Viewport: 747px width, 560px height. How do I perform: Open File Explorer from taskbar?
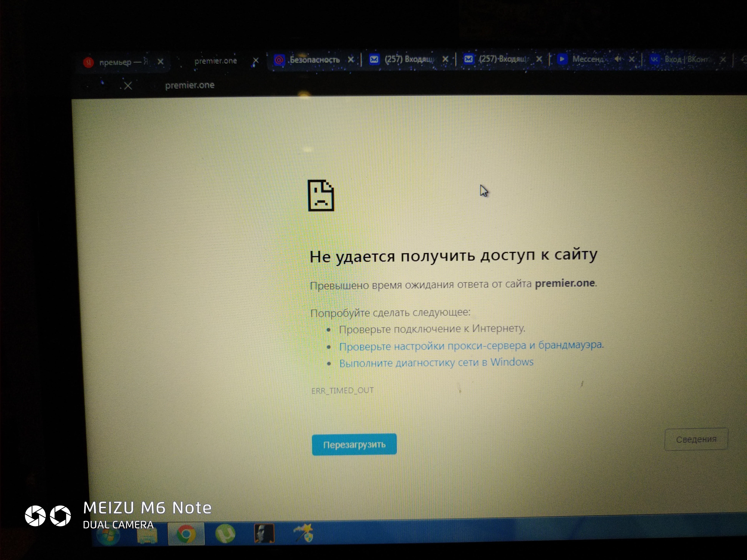147,534
